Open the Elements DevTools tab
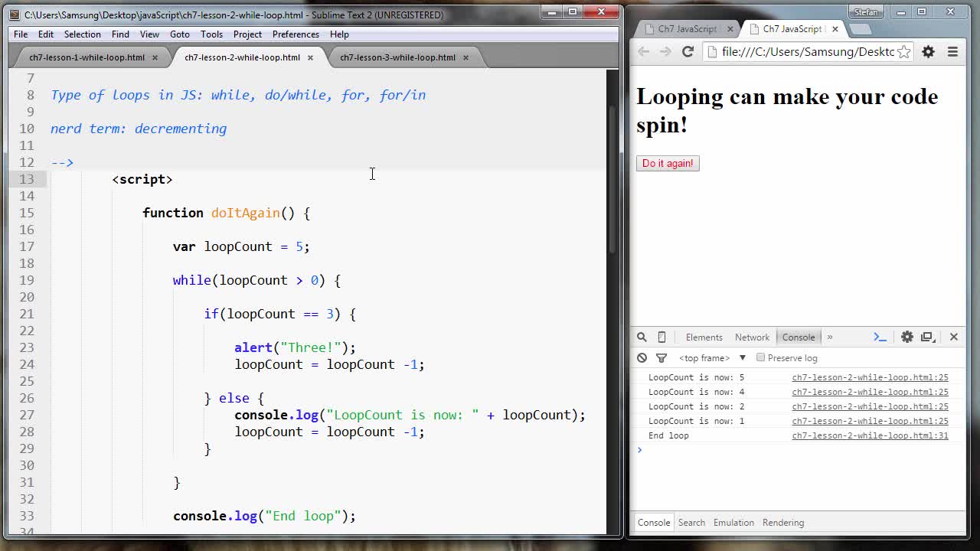Image resolution: width=980 pixels, height=551 pixels. click(704, 337)
